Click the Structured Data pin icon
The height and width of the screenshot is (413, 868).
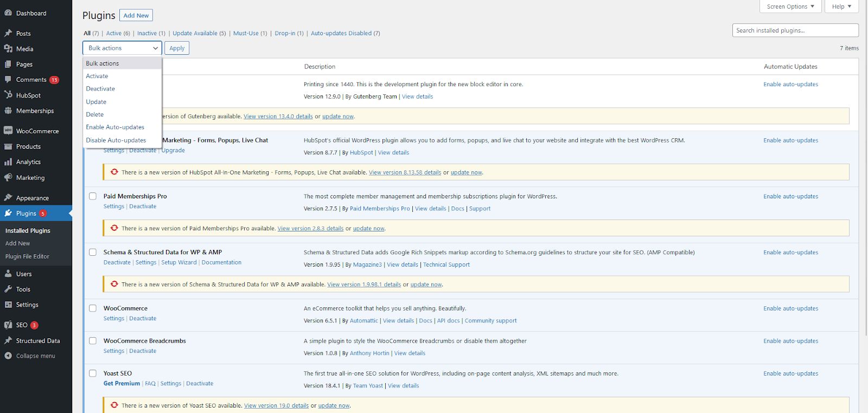coord(8,340)
